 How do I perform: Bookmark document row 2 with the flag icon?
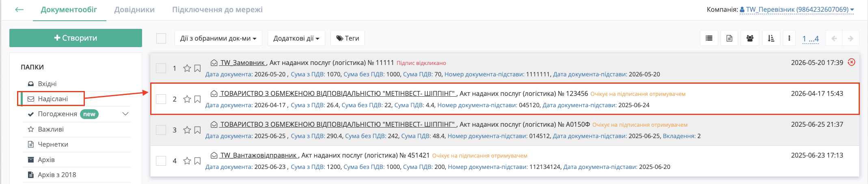(197, 99)
